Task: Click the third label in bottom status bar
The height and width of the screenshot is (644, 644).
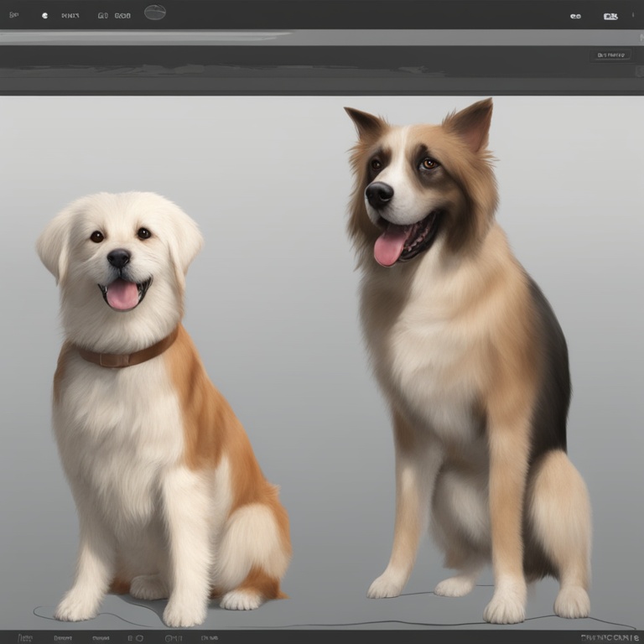Action: (x=101, y=638)
